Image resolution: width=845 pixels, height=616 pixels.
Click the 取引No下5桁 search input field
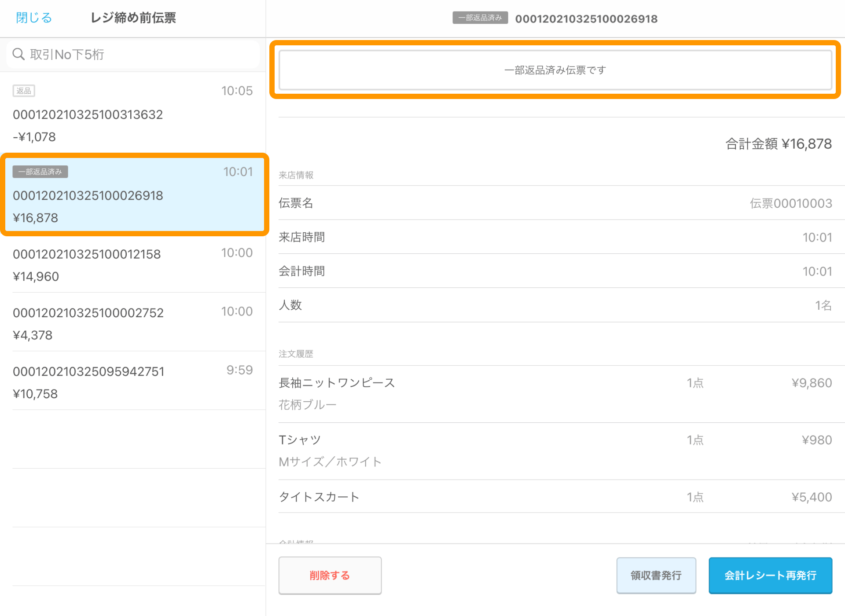click(132, 54)
